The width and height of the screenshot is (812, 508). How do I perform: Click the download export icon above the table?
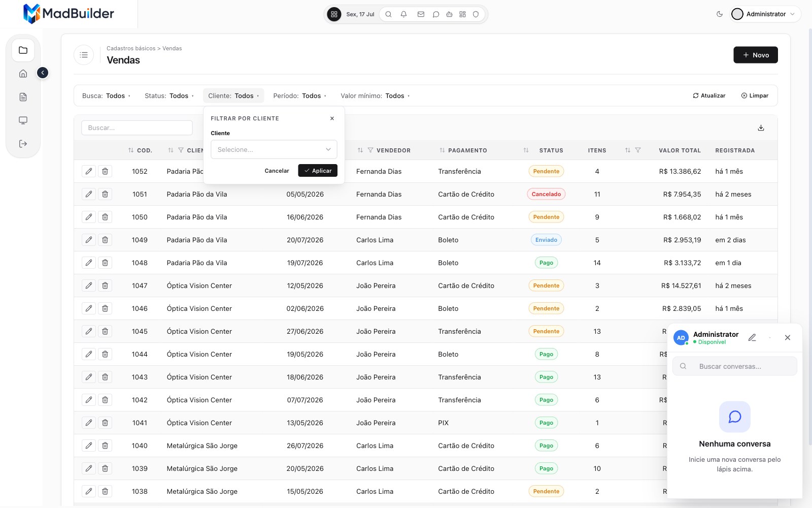click(x=761, y=128)
